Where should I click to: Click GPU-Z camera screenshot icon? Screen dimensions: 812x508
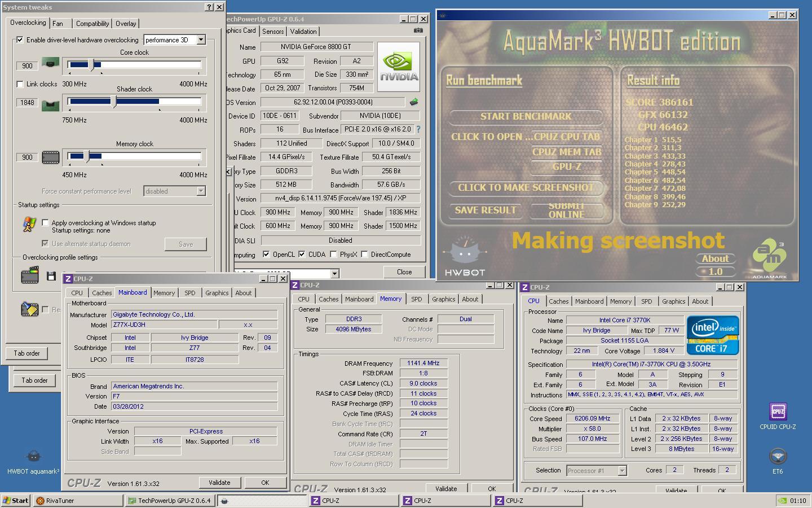[x=418, y=30]
